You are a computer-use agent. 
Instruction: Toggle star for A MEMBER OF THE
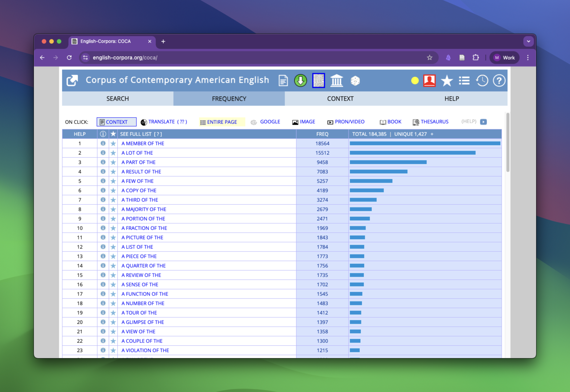[113, 144]
